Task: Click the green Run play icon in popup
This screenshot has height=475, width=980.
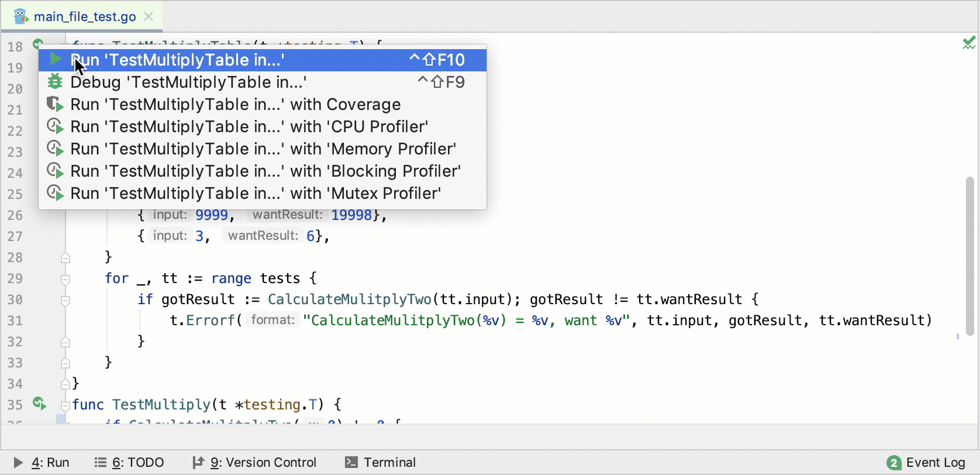Action: [x=56, y=59]
